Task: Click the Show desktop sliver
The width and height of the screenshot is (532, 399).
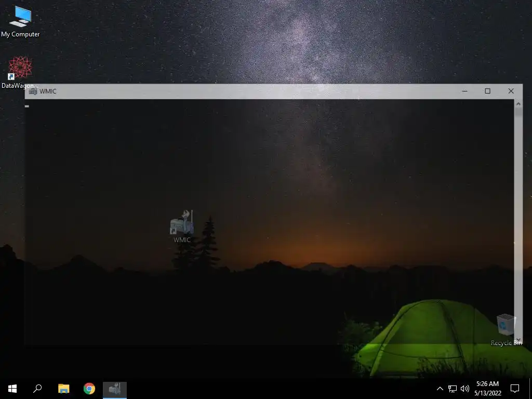Action: click(530, 389)
